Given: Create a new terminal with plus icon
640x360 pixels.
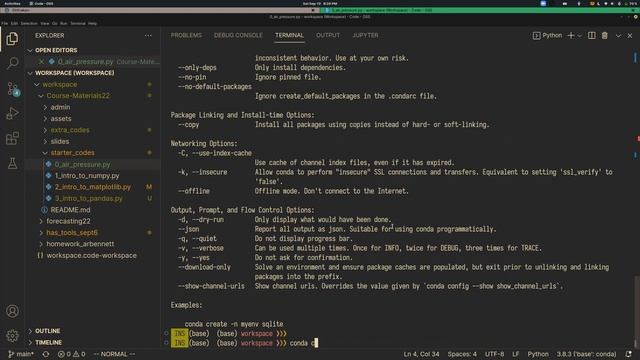Looking at the screenshot, I should pyautogui.click(x=571, y=36).
